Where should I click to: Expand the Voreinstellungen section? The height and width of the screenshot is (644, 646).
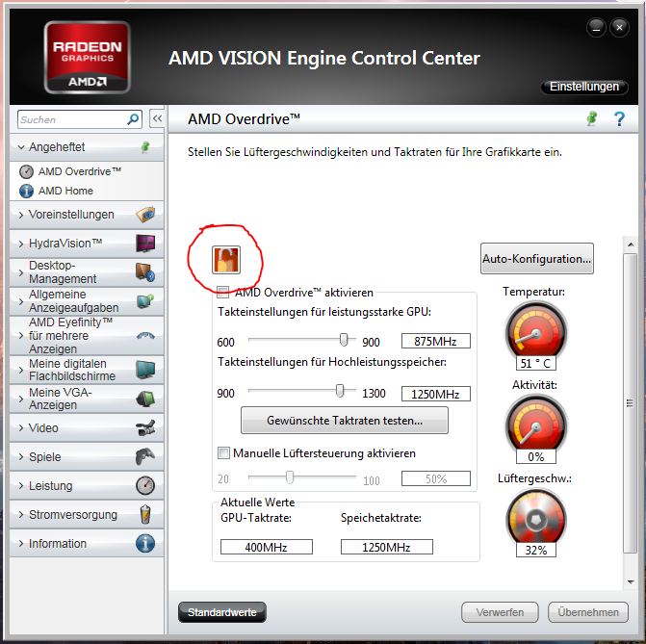(20, 215)
